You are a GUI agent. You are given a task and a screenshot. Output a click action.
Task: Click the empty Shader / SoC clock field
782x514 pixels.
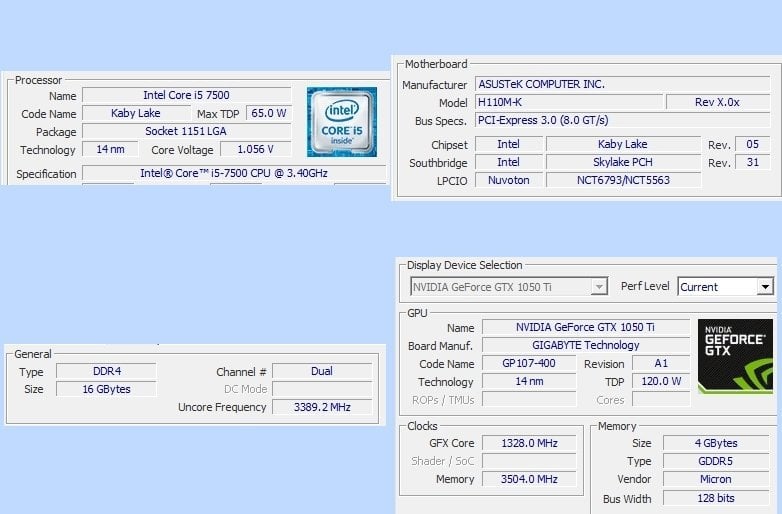(529, 461)
